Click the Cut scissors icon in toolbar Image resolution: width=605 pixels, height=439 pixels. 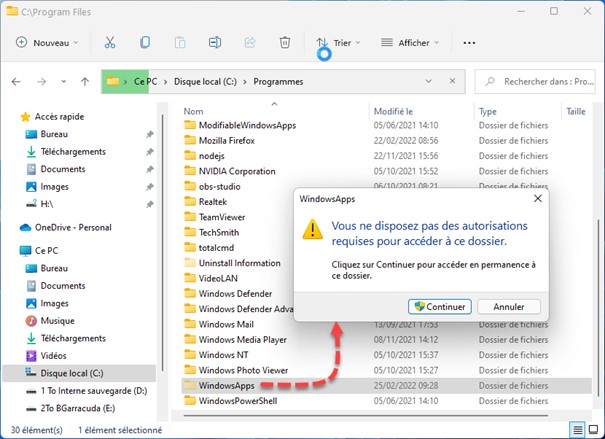pos(110,43)
